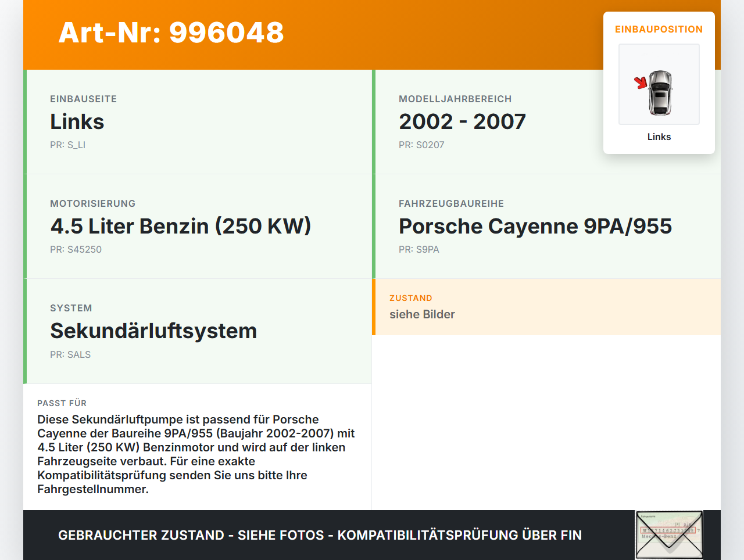Switch to the EINBAUPOSITION tab
Viewport: 744px width, 560px height.
659,29
